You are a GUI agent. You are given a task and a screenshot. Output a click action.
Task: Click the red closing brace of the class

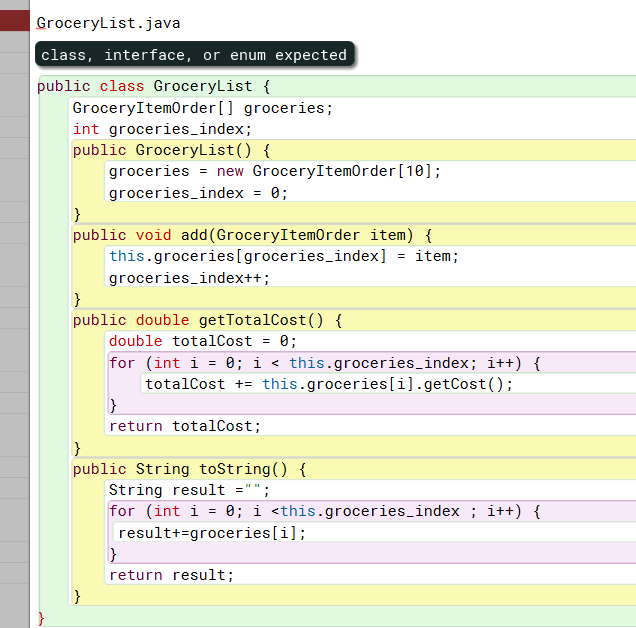pos(41,618)
